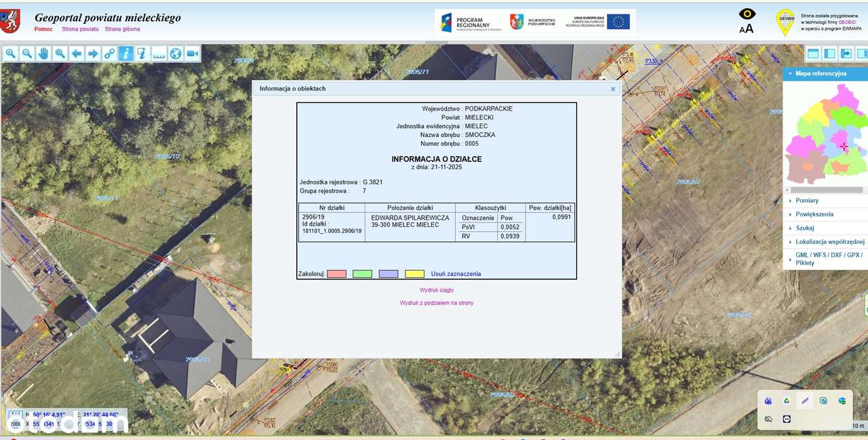Toggle the object information 'i' tool

click(126, 54)
